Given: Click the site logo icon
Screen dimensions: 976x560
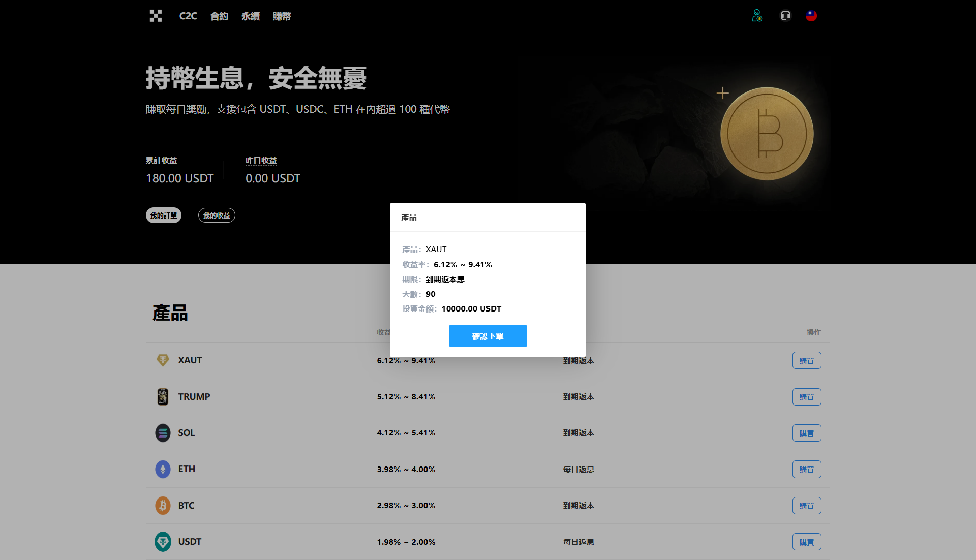Looking at the screenshot, I should pyautogui.click(x=156, y=16).
